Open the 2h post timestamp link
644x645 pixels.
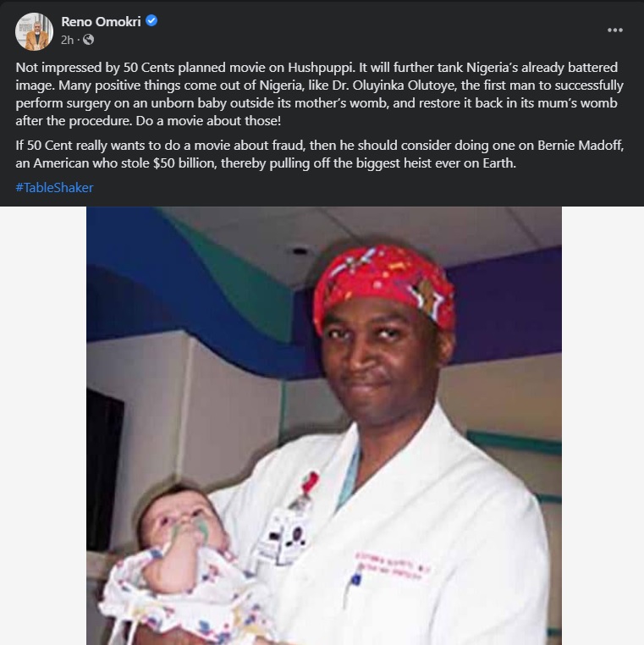pyautogui.click(x=67, y=40)
